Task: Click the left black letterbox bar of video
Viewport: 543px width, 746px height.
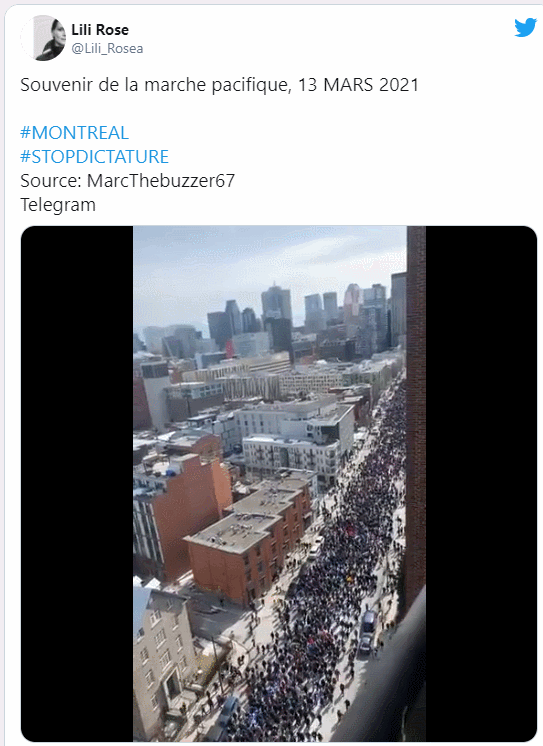Action: [77, 483]
